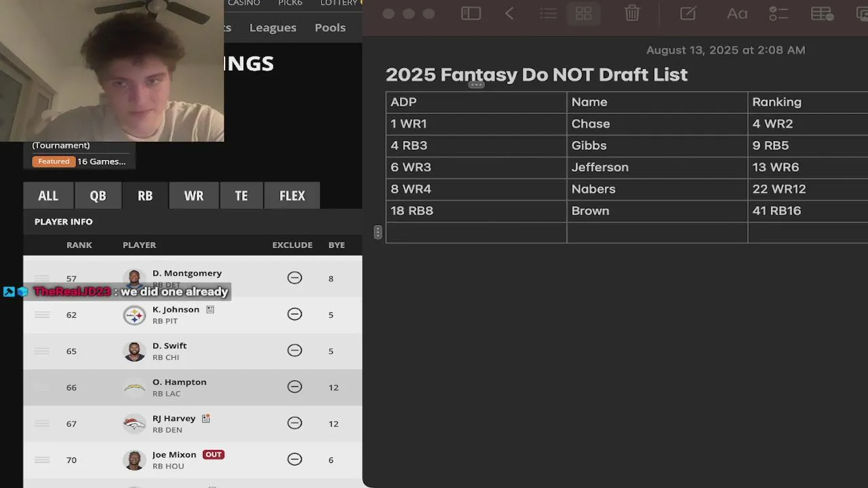Grab Joe Mixon row reorder handle

[42, 460]
